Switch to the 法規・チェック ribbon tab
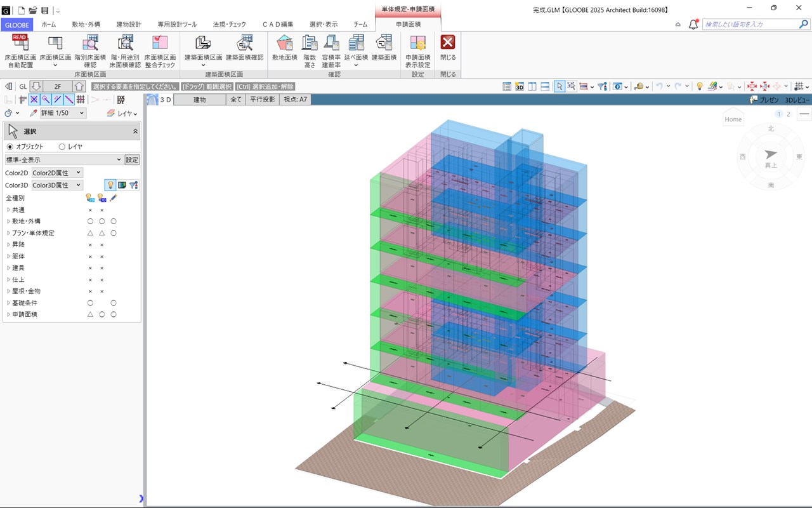The width and height of the screenshot is (812, 508). pos(229,24)
